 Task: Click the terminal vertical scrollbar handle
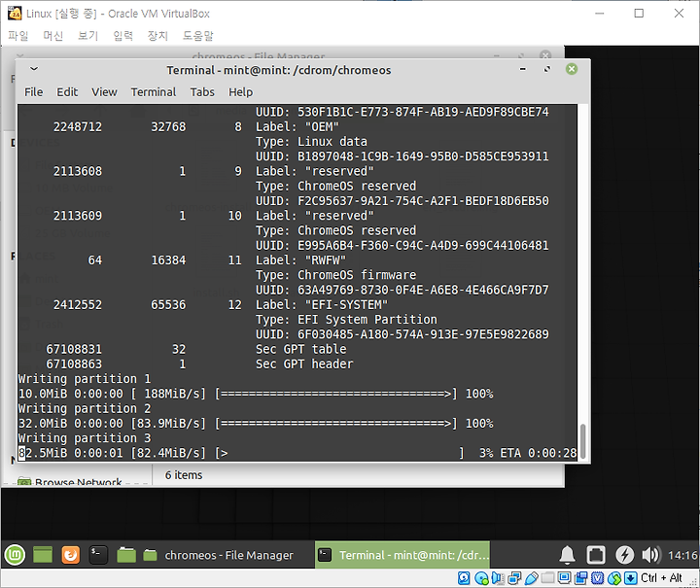point(582,441)
